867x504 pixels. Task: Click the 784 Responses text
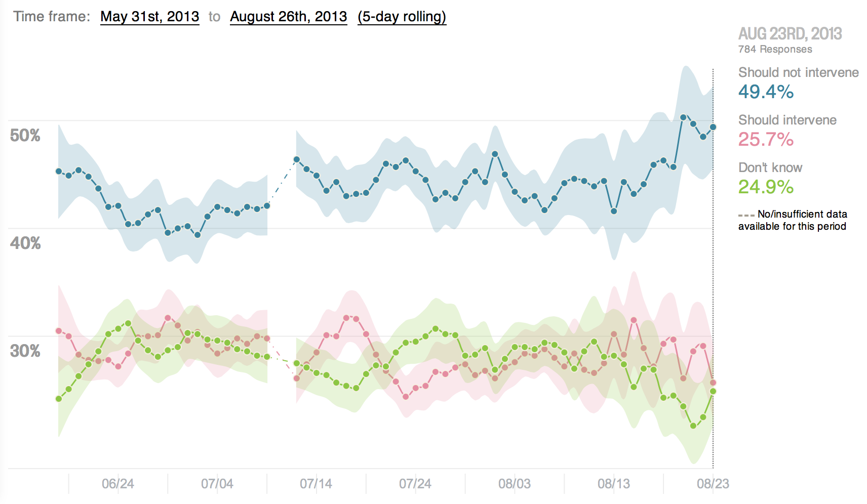775,49
